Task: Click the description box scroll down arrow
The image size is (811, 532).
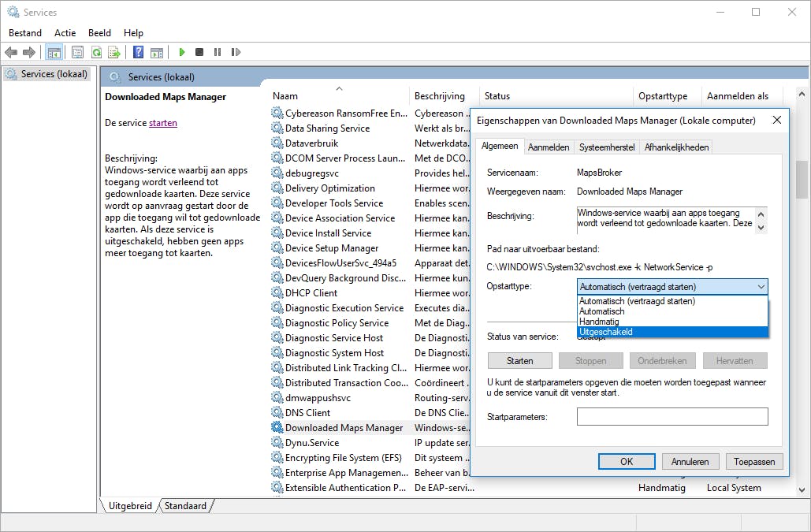Action: coord(761,228)
